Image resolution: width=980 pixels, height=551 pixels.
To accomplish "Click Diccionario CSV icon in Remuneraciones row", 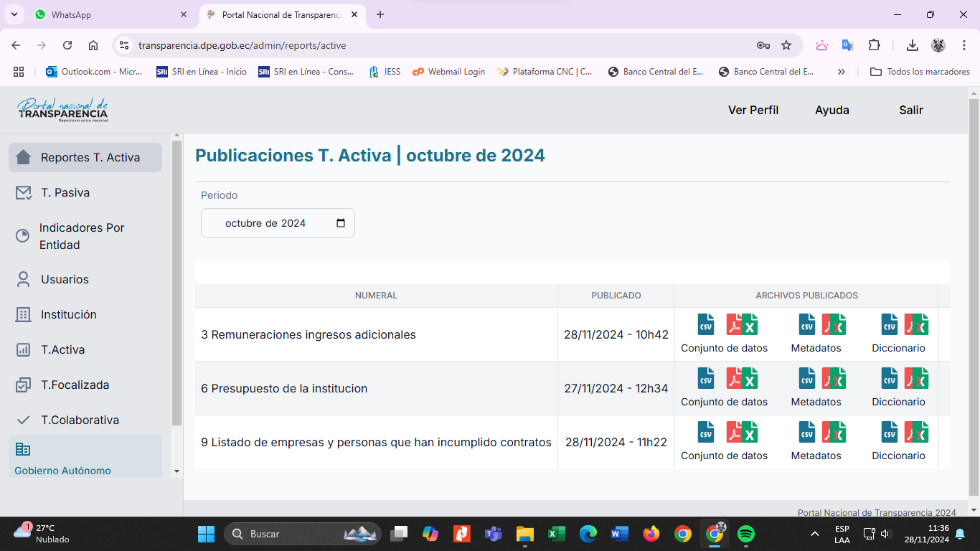I will pyautogui.click(x=890, y=325).
